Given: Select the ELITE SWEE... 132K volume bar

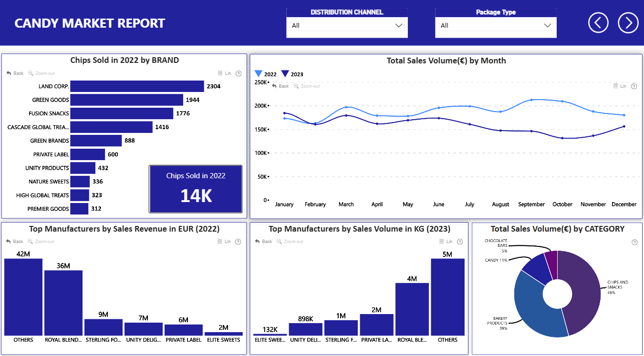Looking at the screenshot, I should [x=270, y=335].
